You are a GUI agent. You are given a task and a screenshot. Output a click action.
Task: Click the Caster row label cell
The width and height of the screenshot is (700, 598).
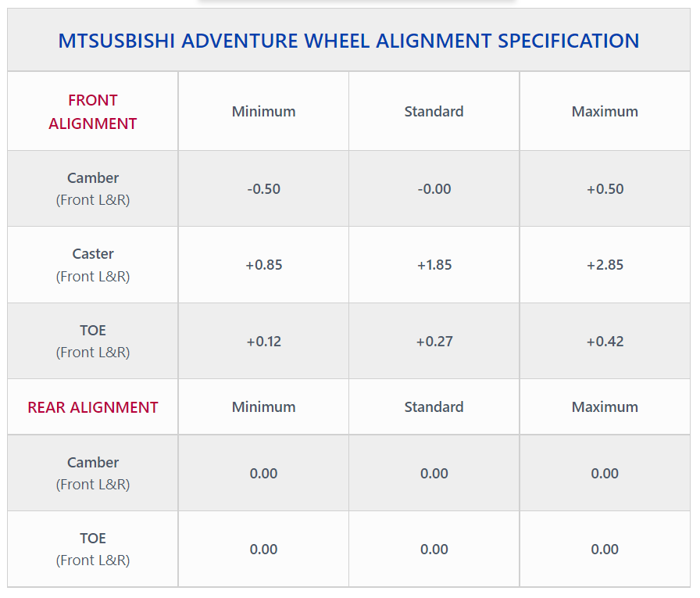[93, 264]
